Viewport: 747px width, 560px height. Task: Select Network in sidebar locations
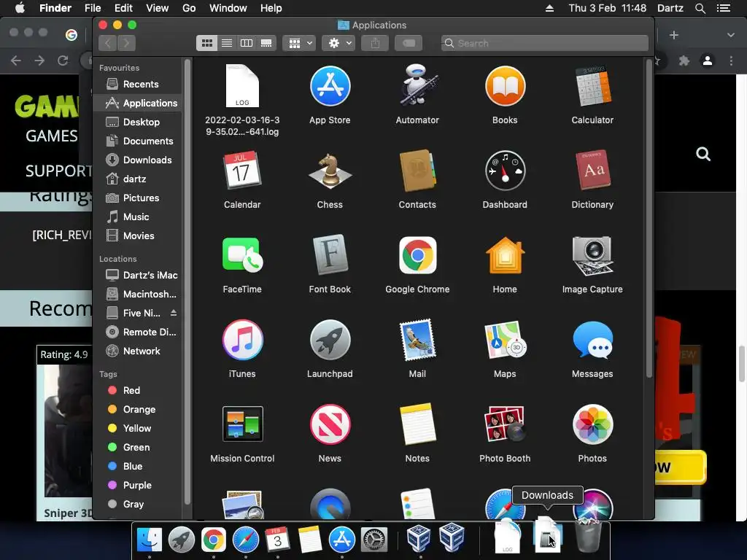click(x=138, y=351)
